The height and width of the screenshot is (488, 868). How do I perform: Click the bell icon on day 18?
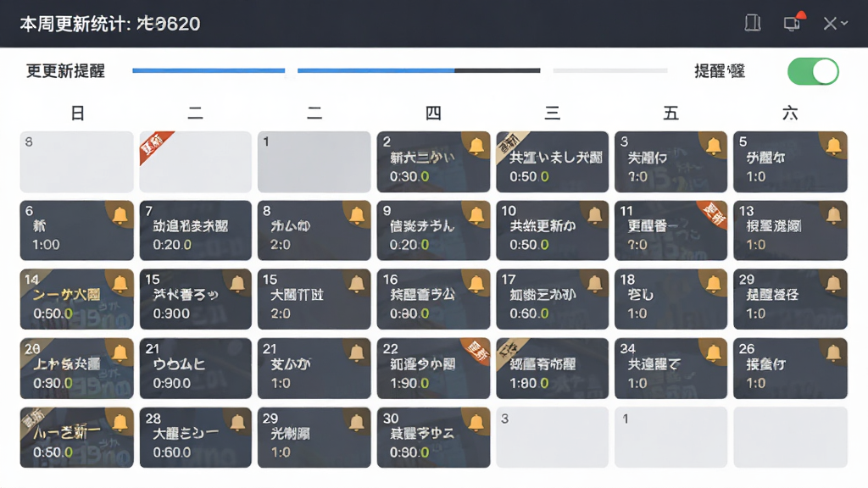714,284
